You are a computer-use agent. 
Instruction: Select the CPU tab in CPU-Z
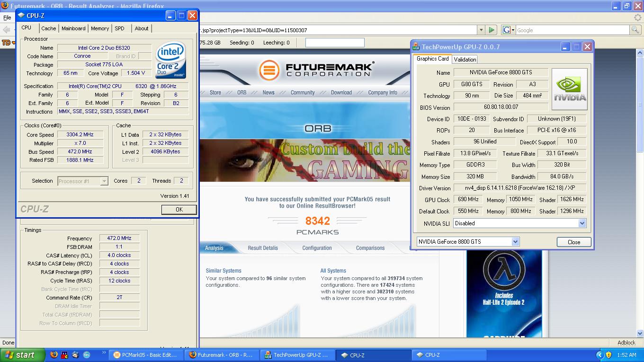point(27,27)
